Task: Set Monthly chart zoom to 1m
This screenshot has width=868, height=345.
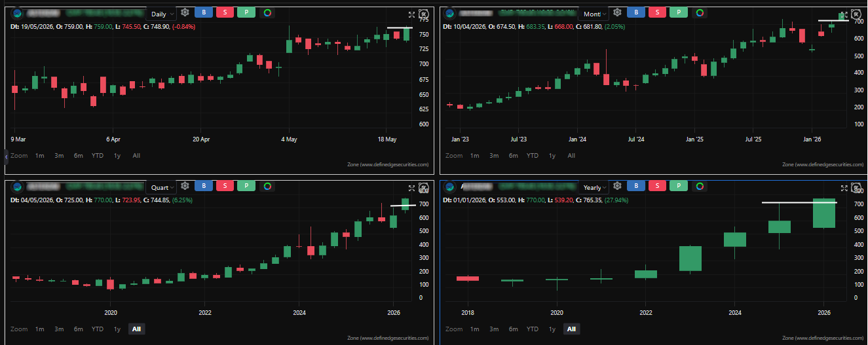Action: (475, 156)
